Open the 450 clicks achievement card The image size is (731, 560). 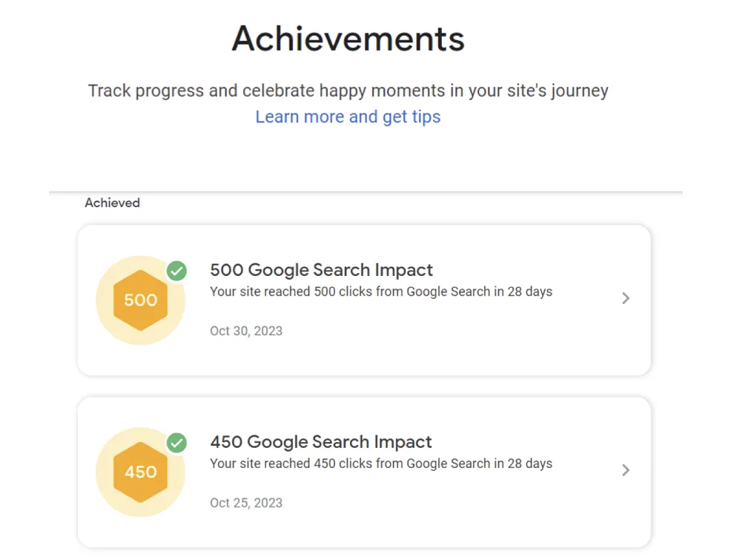pos(363,472)
